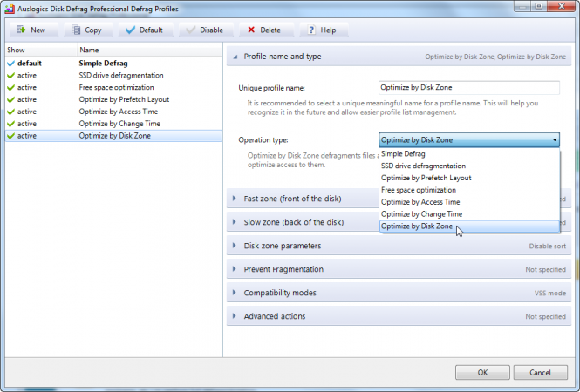Screen dimensions: 580x392
Task: Click the Unique profile name text field
Action: [469, 88]
